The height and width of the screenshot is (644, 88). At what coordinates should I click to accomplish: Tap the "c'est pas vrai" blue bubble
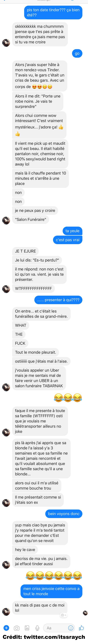(67, 240)
